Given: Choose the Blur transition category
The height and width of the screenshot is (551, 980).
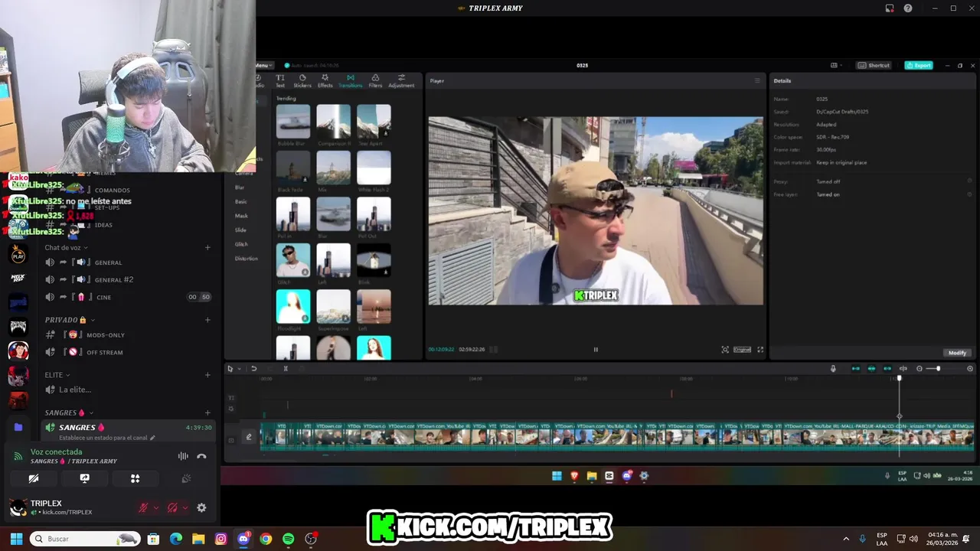Looking at the screenshot, I should 240,187.
